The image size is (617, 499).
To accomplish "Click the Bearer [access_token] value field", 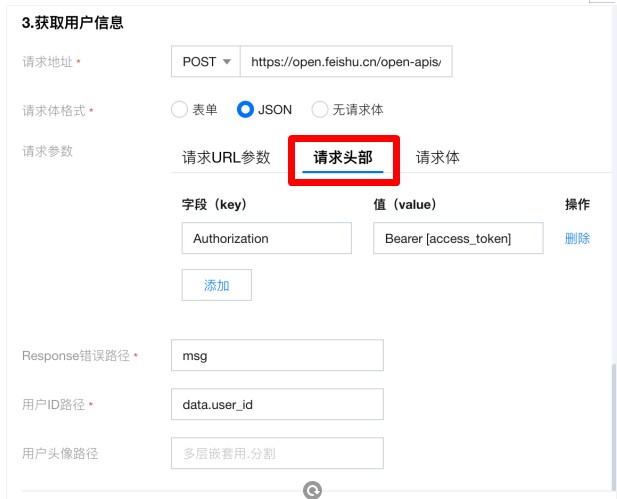I will coord(458,238).
